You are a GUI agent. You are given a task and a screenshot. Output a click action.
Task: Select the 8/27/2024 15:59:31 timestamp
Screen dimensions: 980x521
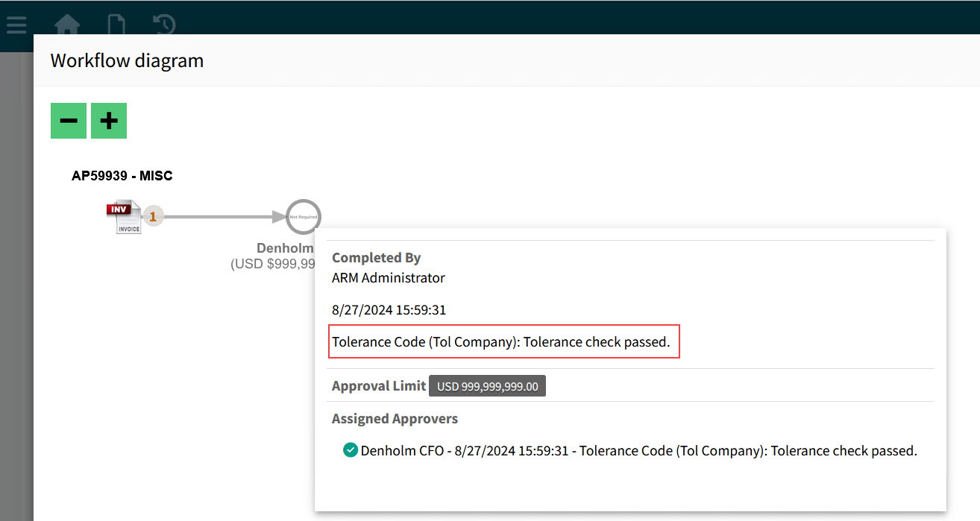coord(389,309)
